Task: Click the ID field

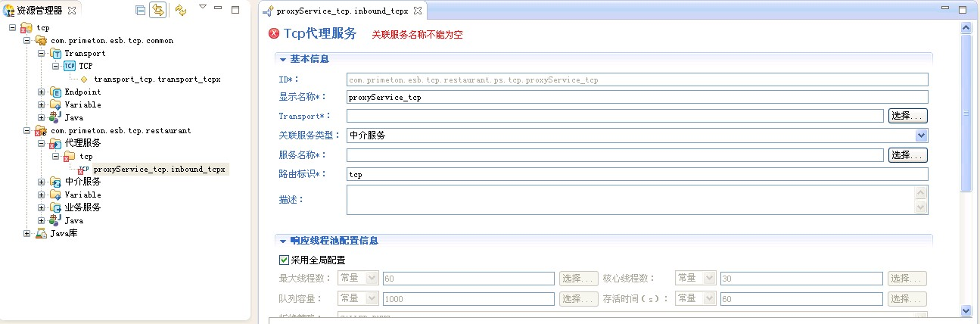Action: point(637,79)
